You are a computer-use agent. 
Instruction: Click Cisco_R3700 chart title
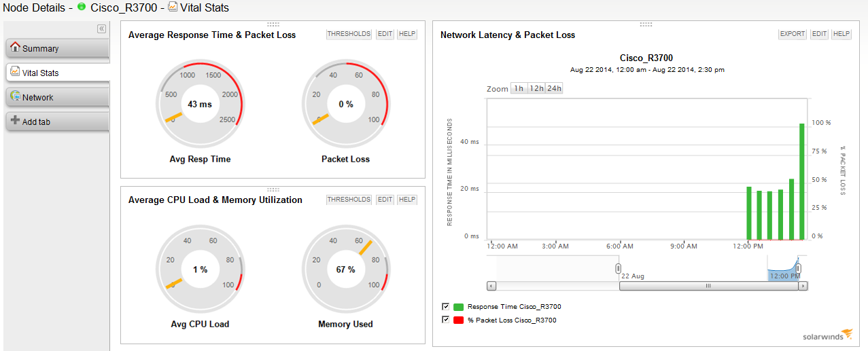click(646, 58)
